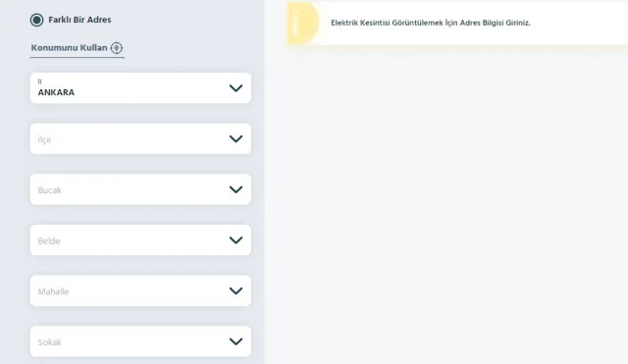Screen dimensions: 628x364
Task: Click the chevron arrow of the ANKARA field
Action: tap(235, 88)
